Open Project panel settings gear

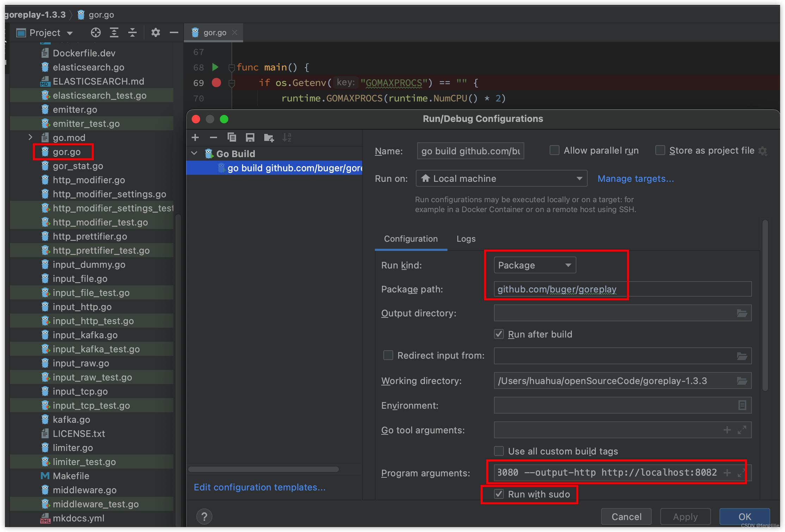pos(155,33)
